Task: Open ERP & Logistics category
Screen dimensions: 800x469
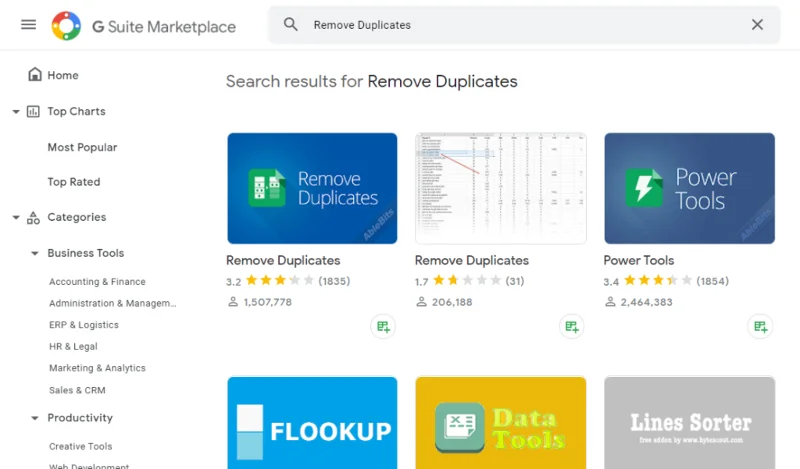Action: click(84, 325)
